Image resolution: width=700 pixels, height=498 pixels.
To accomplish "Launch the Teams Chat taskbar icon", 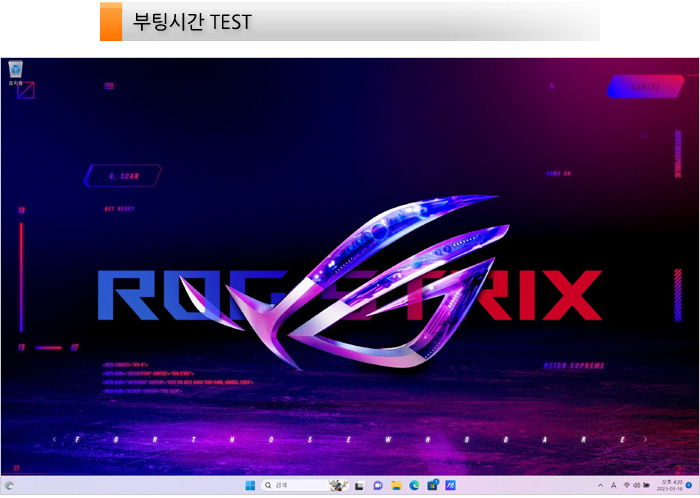I will pyautogui.click(x=378, y=485).
